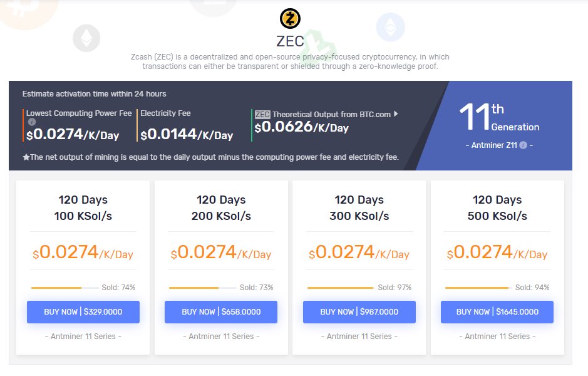Buy the 300 KSol/s plan for $987.0000
Viewport: 588px width, 376px height.
click(x=359, y=312)
